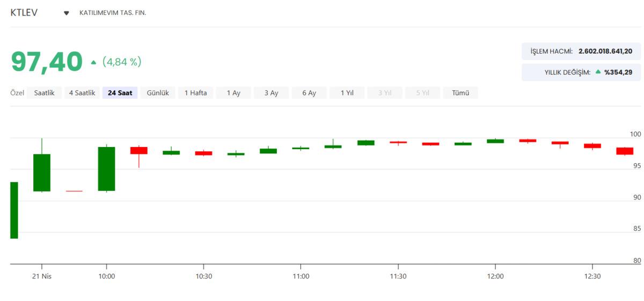
Task: Switch to the 6 Ay range
Action: pyautogui.click(x=309, y=93)
